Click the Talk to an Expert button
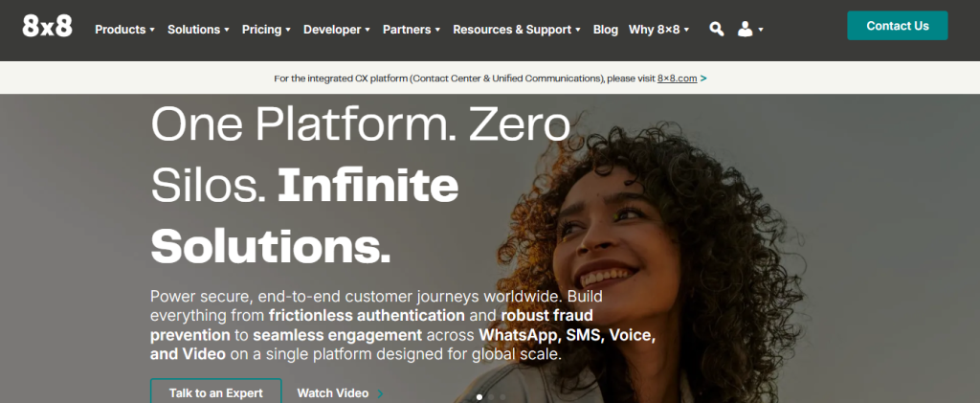This screenshot has width=980, height=403. point(215,392)
